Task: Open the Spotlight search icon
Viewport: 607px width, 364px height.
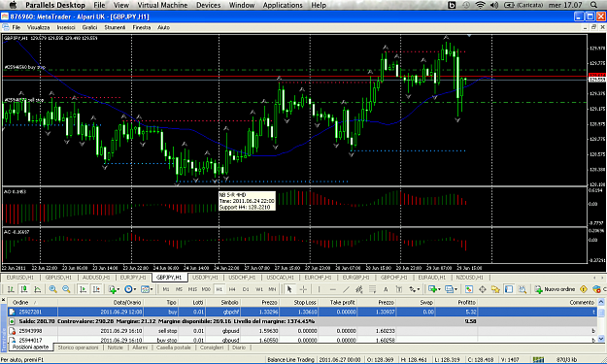Action: click(x=593, y=5)
